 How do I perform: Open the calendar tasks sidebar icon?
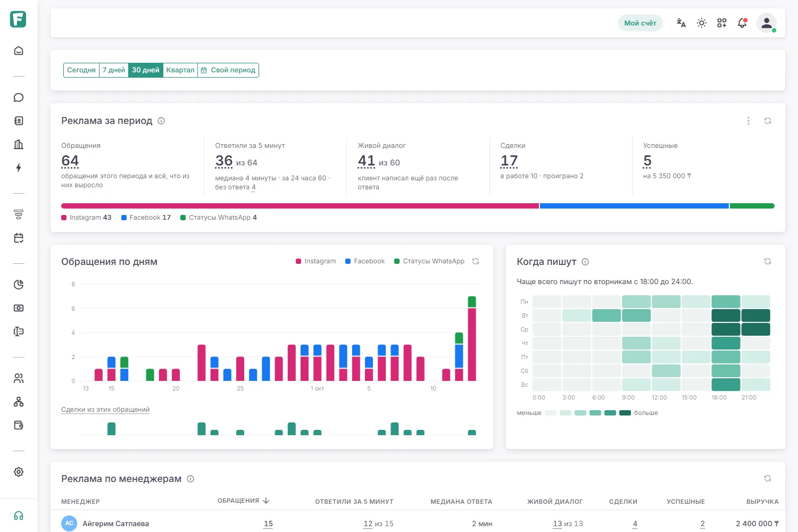click(x=19, y=238)
